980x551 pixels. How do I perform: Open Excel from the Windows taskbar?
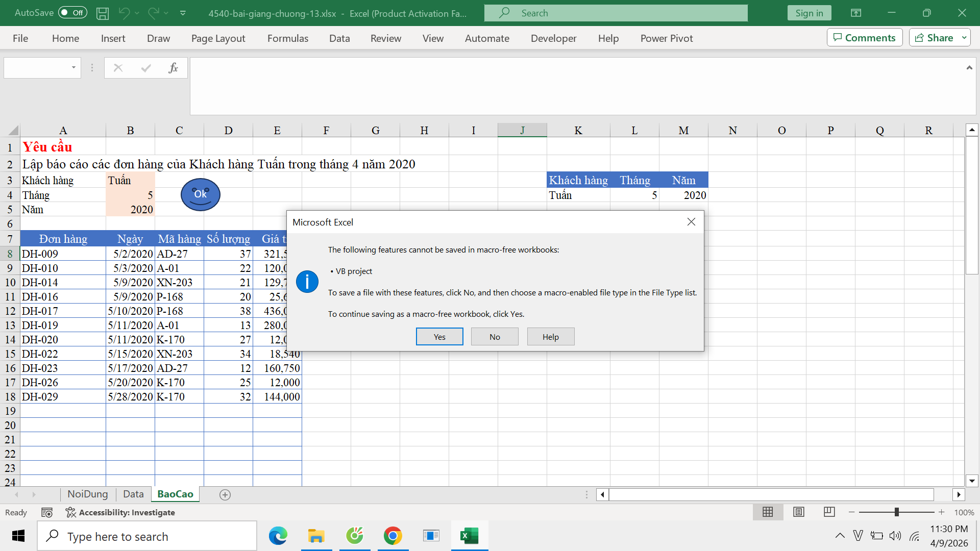click(469, 536)
